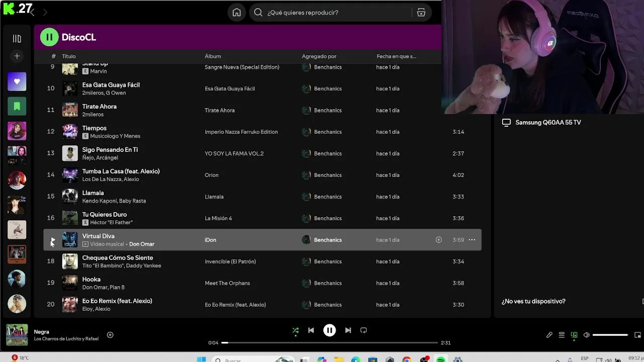Open more options for Virtual Diva row

pos(472,240)
